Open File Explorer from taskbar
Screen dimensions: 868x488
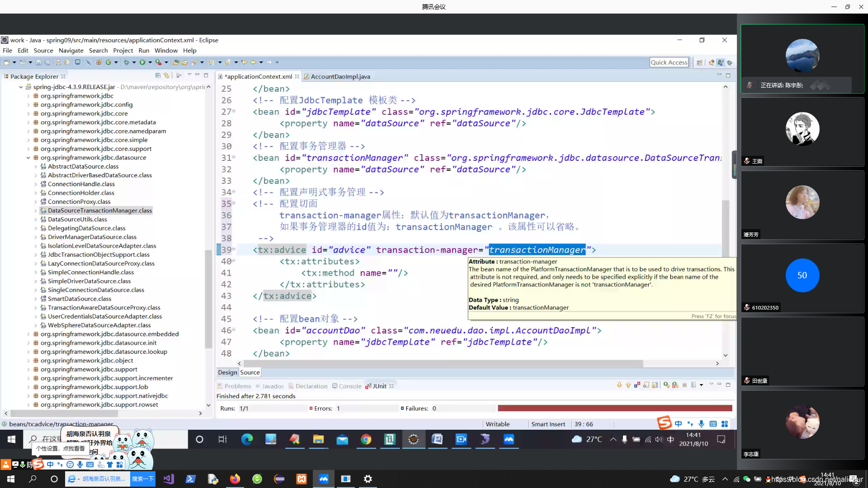pos(318,439)
